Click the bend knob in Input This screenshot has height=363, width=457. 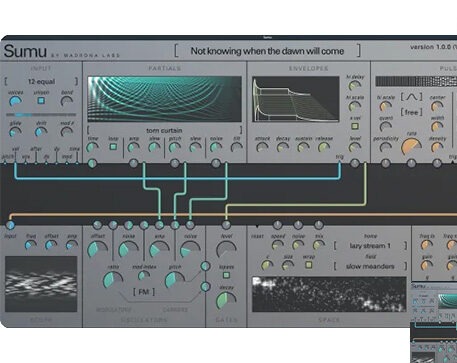point(67,101)
